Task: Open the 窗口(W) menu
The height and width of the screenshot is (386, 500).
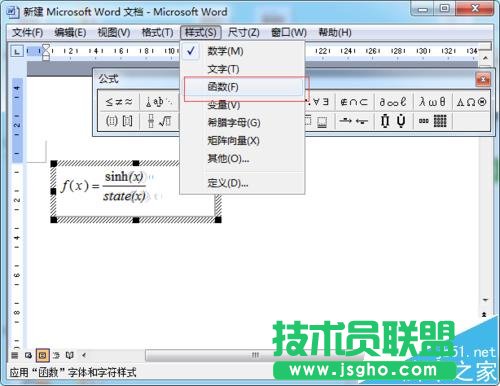Action: 289,33
